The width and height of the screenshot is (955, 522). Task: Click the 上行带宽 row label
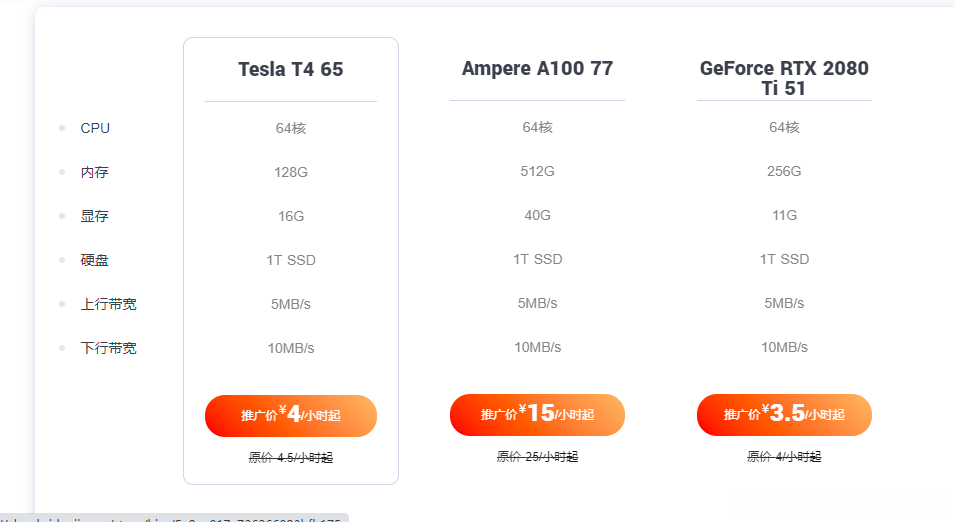tap(108, 304)
